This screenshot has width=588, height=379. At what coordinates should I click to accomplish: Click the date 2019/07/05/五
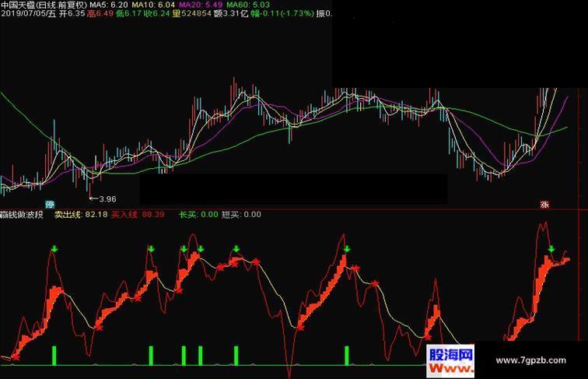click(x=28, y=14)
